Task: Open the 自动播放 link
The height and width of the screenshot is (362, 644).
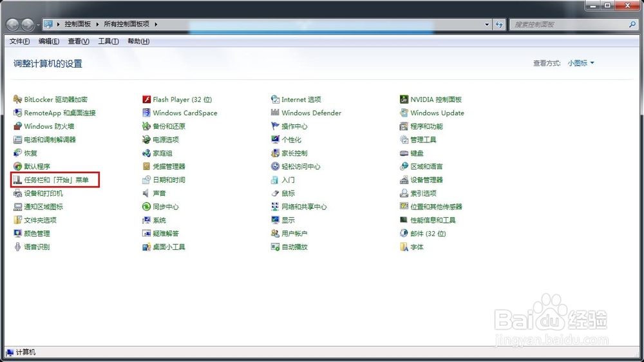Action: tap(294, 247)
